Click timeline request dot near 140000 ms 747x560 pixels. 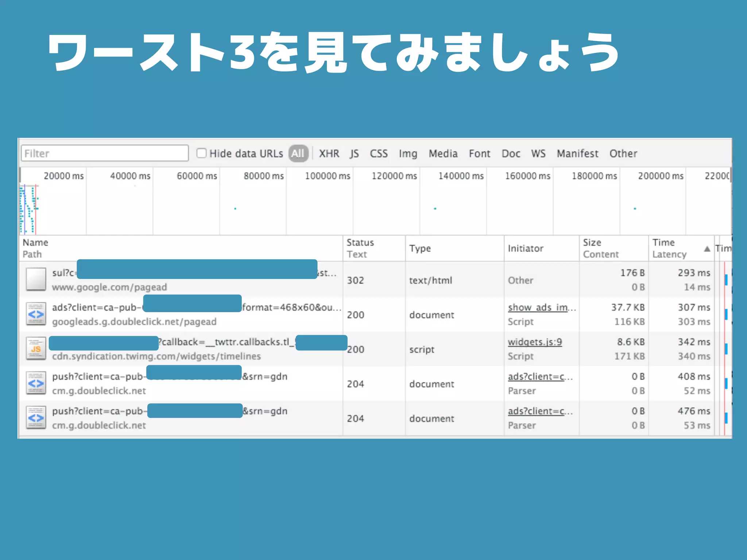click(x=435, y=209)
